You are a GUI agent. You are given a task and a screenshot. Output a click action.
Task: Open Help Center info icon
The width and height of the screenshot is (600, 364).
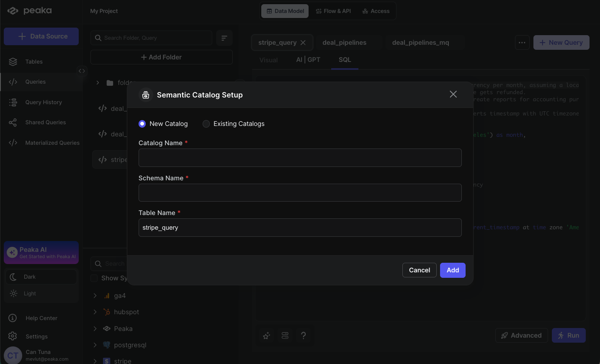(13, 318)
